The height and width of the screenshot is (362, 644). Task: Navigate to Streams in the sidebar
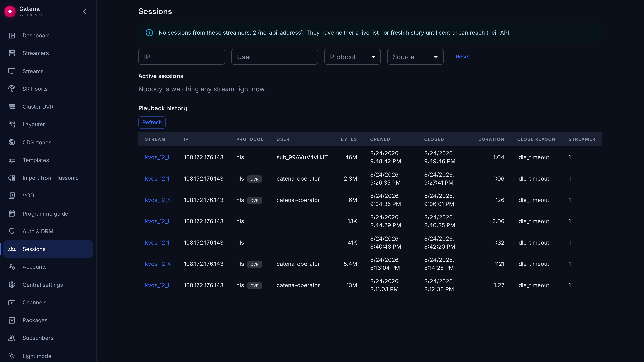48,71
